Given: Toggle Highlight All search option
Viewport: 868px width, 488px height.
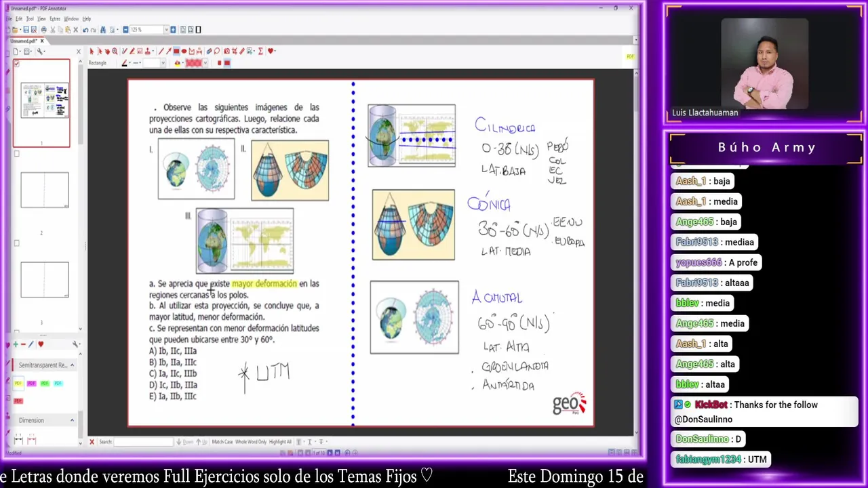Looking at the screenshot, I should point(280,442).
